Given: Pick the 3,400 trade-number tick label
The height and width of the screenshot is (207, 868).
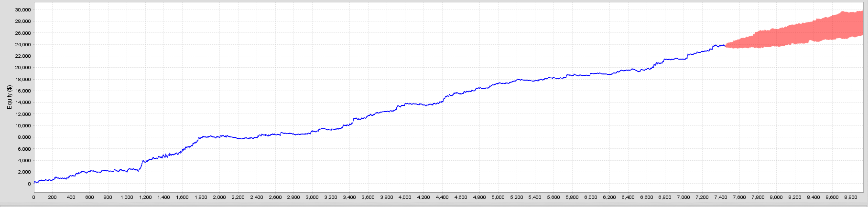Looking at the screenshot, I should point(349,197).
